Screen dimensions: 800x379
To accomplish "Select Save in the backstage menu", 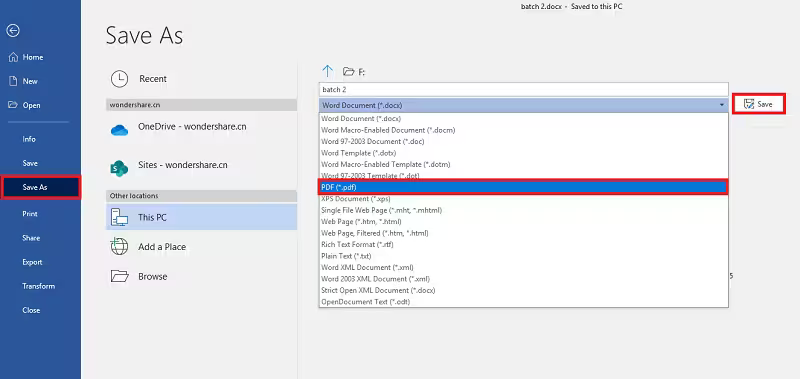I will (30, 163).
